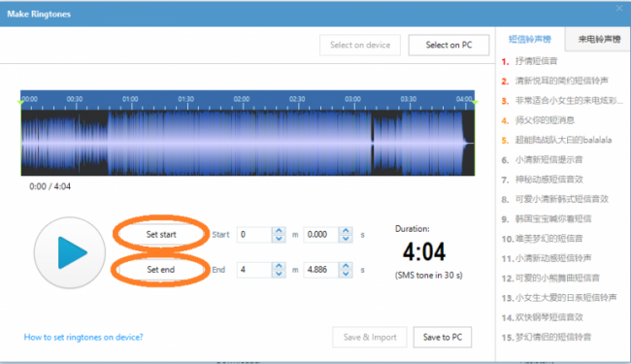Switch to the 来电铃声榜 tab
This screenshot has height=364, width=631.
click(599, 39)
